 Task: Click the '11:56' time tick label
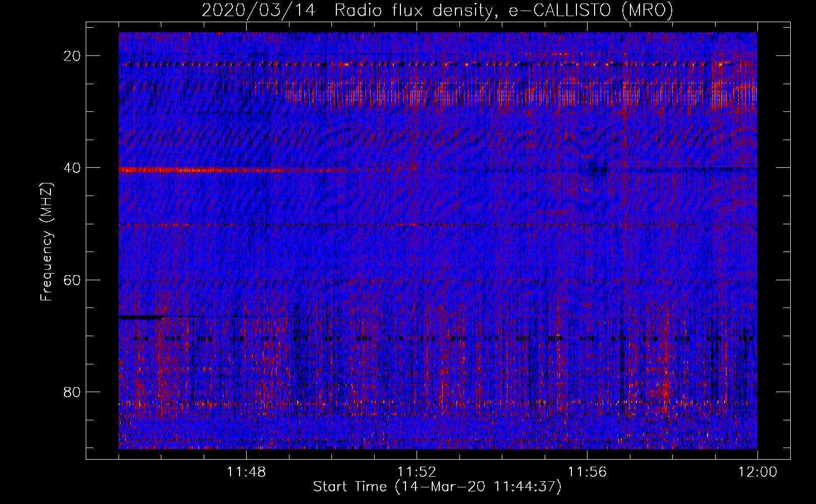point(587,472)
